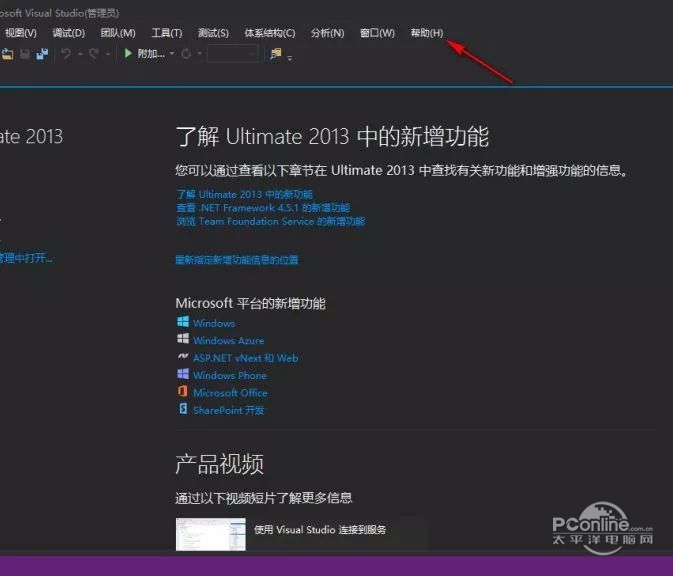
Task: Open the 调试(D) menu
Action: pyautogui.click(x=69, y=33)
